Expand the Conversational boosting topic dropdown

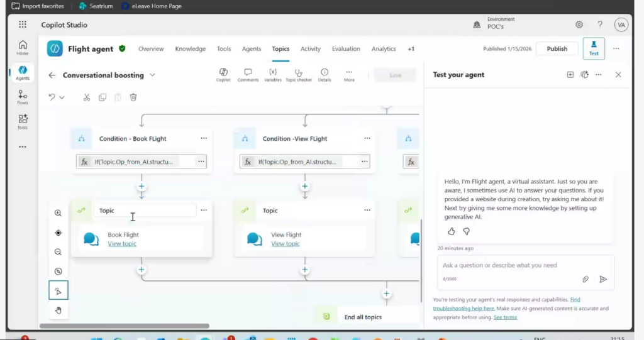point(152,75)
